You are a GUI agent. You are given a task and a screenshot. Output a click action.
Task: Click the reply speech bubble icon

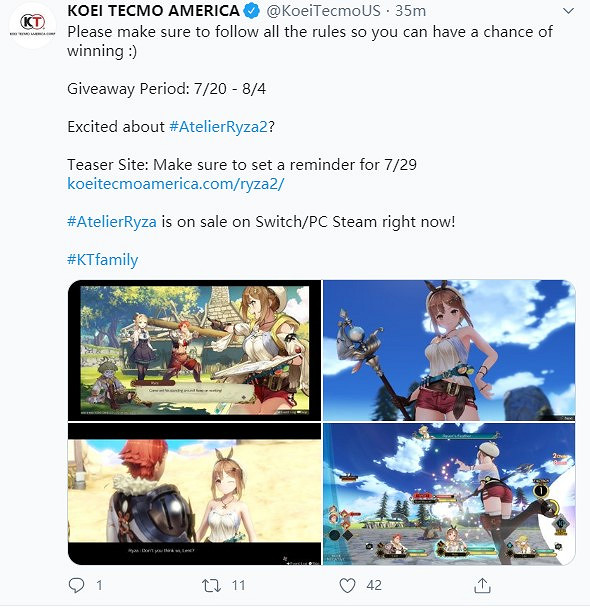tap(76, 585)
